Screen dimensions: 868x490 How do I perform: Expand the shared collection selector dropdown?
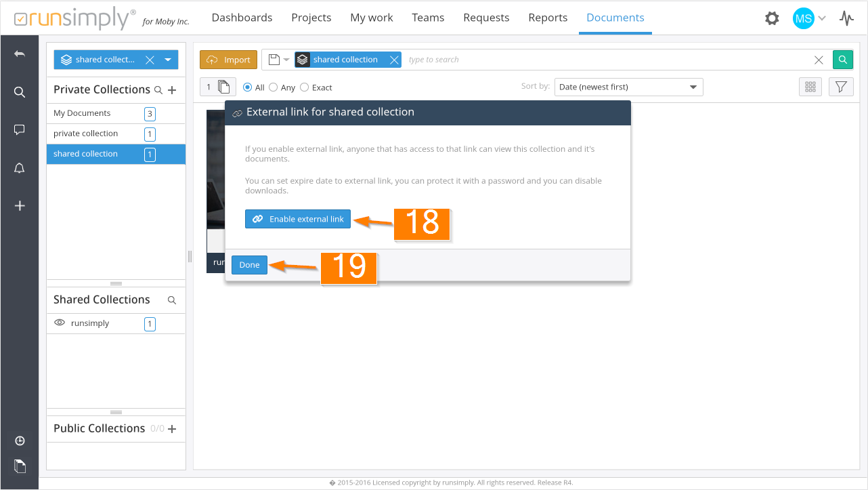[168, 60]
